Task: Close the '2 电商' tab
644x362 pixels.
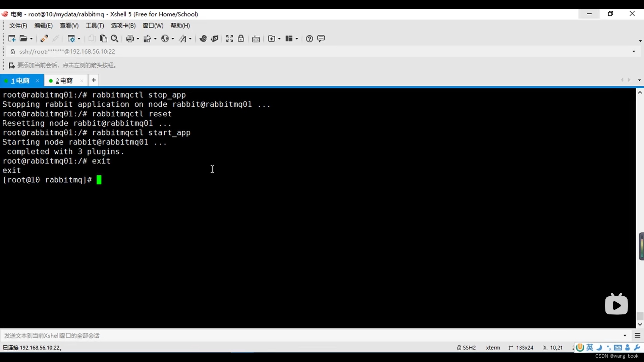Action: tap(82, 81)
